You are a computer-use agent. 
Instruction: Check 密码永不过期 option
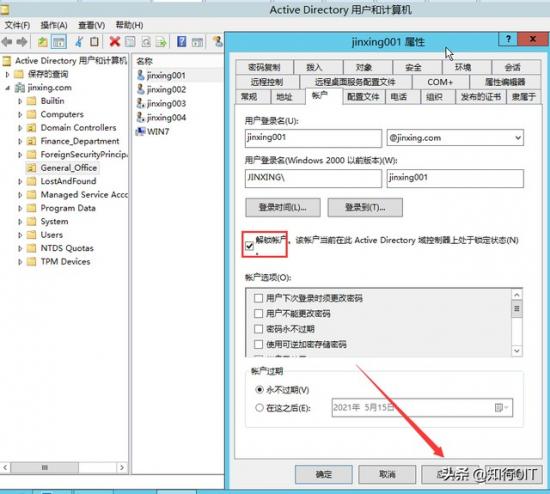(258, 329)
